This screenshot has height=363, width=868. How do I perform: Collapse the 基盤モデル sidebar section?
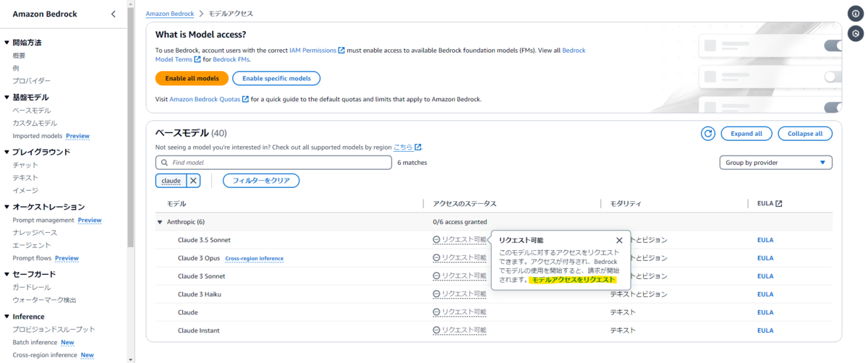point(7,97)
